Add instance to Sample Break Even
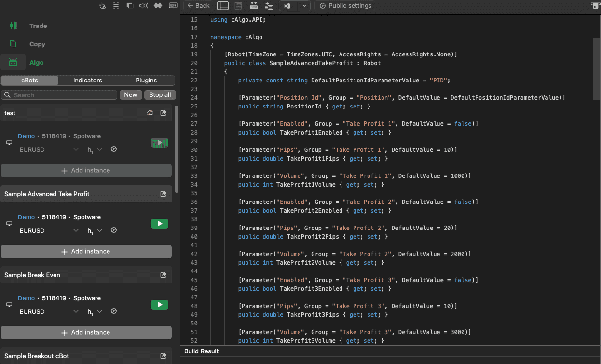This screenshot has height=364, width=601. pyautogui.click(x=86, y=333)
